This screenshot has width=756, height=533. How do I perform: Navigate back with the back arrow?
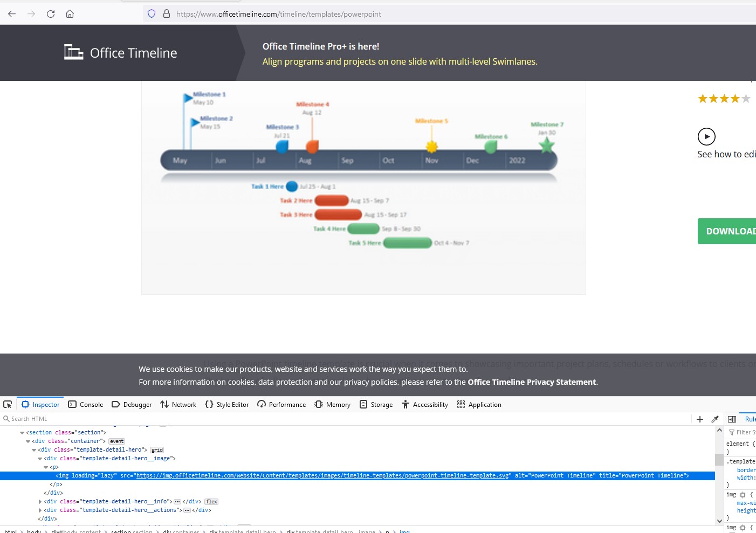[12, 14]
